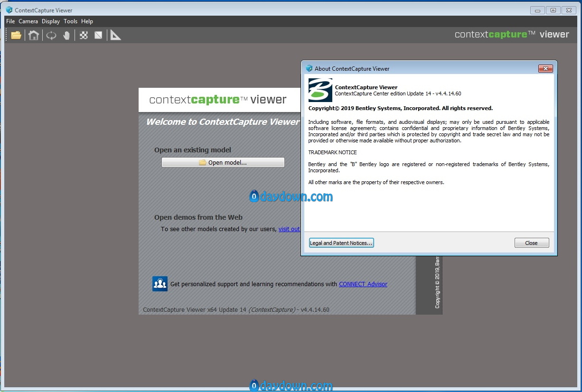The image size is (582, 392).
Task: Click the bold 'ContextCapture Viewer' product name
Action: click(366, 87)
